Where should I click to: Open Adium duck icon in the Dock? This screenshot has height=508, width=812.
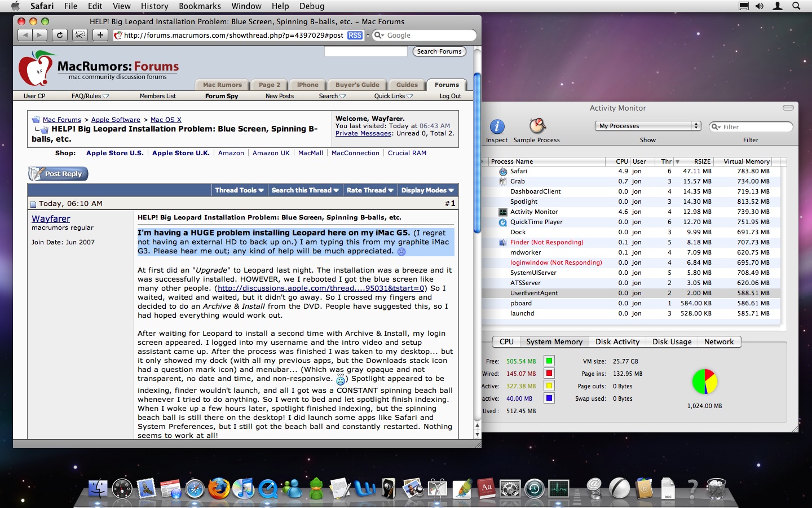pos(316,489)
